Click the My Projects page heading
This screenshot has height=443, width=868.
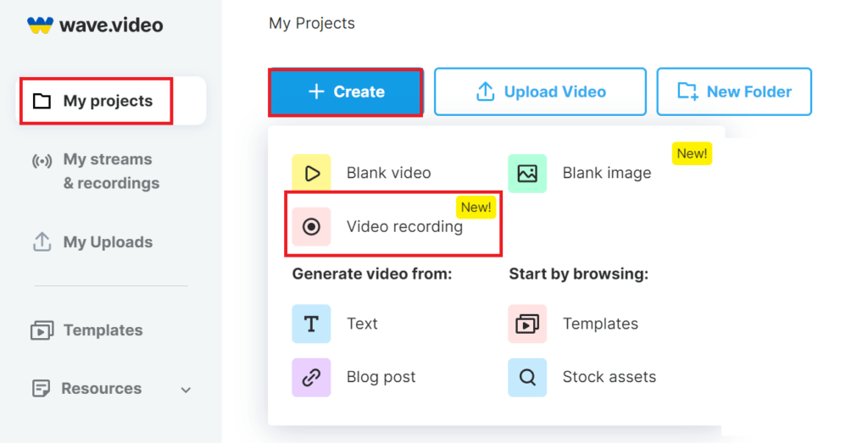(x=312, y=24)
